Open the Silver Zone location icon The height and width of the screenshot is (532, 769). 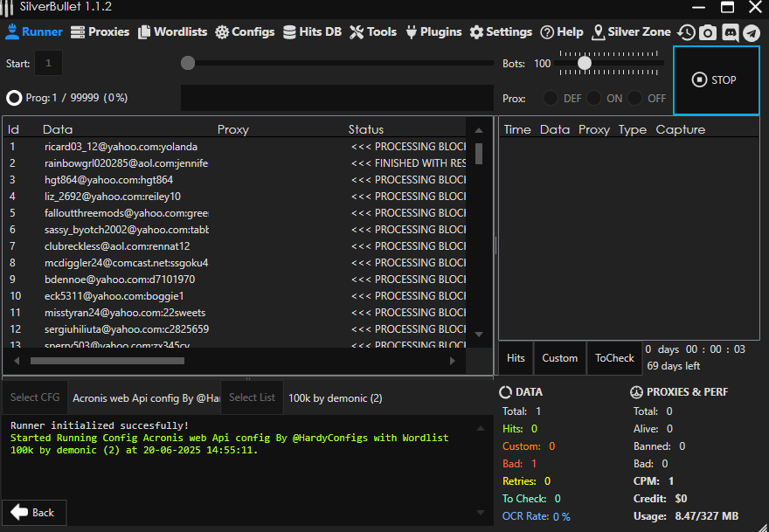[599, 32]
